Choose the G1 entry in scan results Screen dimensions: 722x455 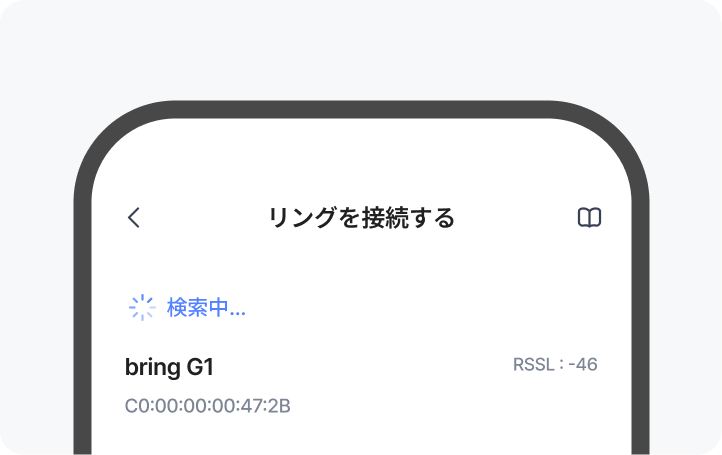(170, 367)
